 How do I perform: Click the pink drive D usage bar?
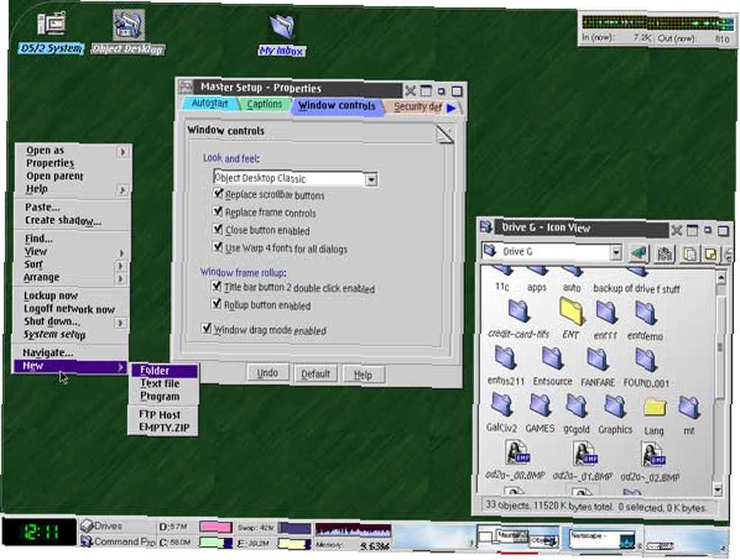(x=215, y=527)
